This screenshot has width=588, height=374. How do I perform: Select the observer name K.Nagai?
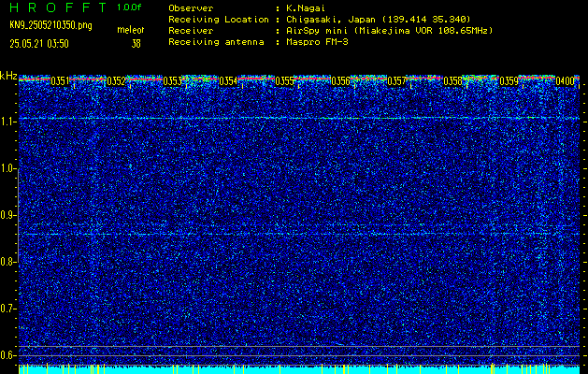point(305,7)
